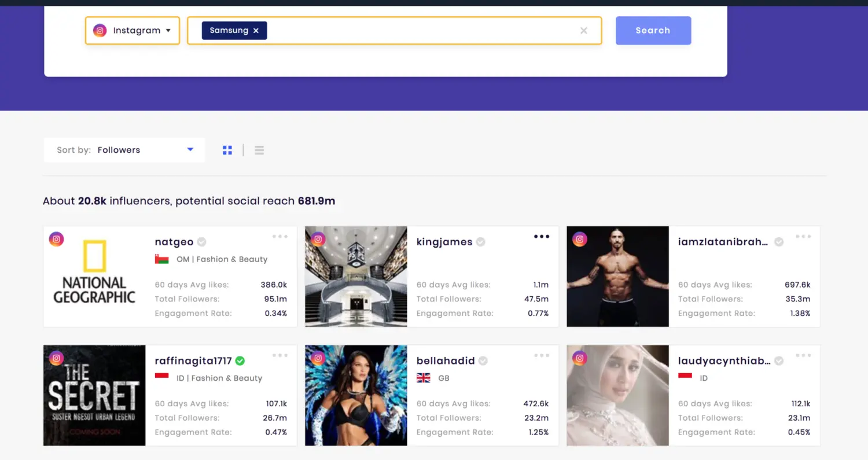Open the three-dot menu on kingjames card
Viewport: 868px width, 460px height.
pyautogui.click(x=542, y=237)
